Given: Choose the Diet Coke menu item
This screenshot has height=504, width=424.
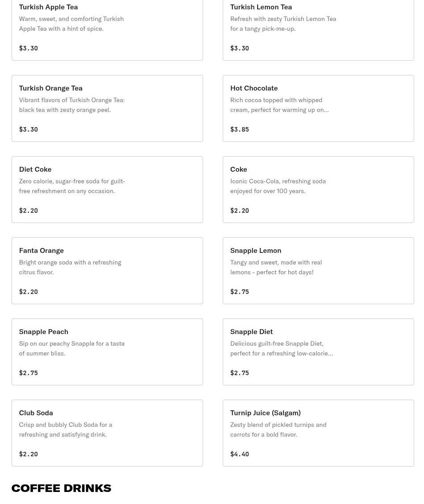Looking at the screenshot, I should coord(107,190).
